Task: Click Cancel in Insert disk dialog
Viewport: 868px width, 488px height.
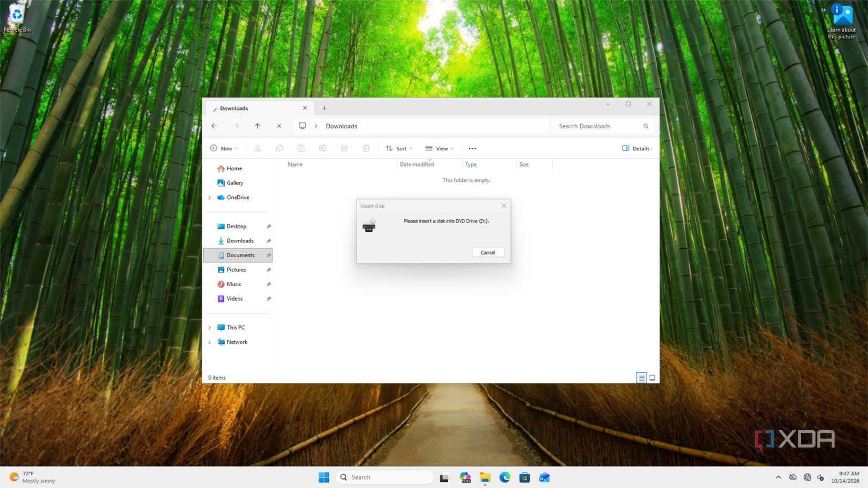Action: (x=488, y=252)
